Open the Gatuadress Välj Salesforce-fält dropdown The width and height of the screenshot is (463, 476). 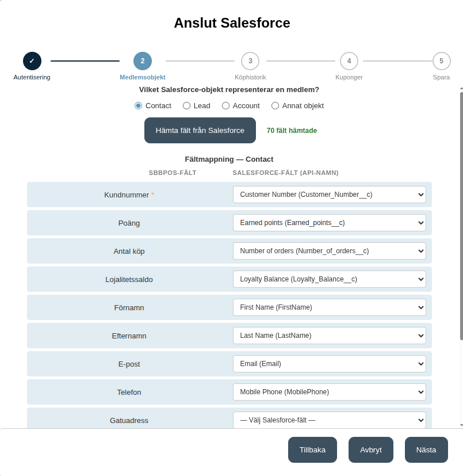pyautogui.click(x=329, y=420)
